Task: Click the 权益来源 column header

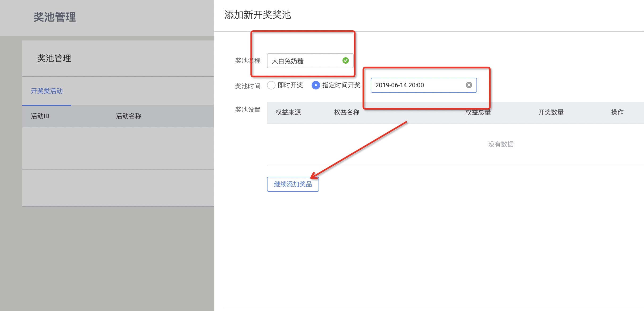Action: pos(288,112)
